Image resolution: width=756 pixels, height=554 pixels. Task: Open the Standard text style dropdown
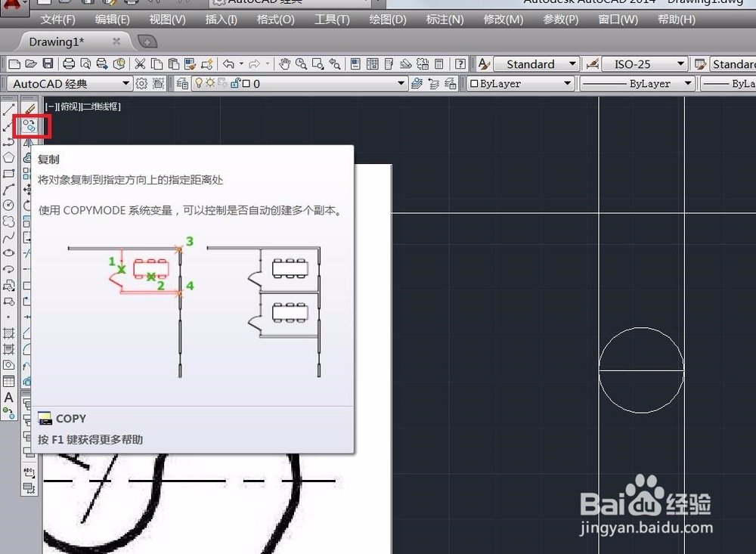click(572, 63)
